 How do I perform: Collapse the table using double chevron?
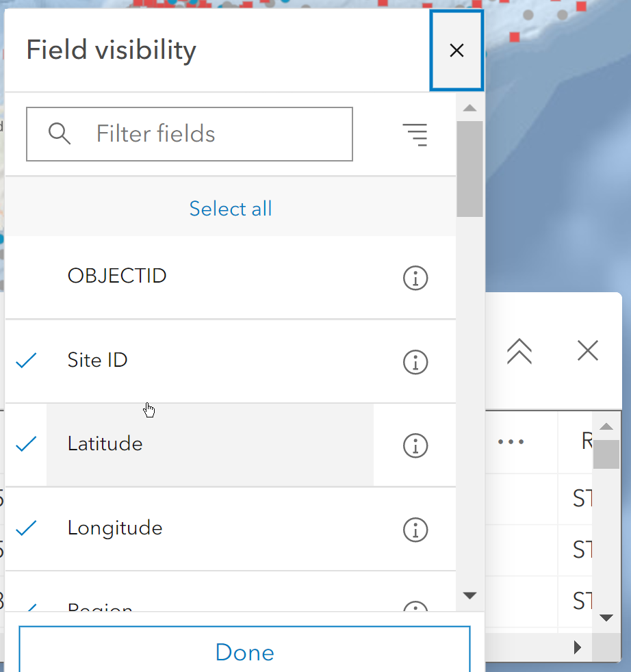[519, 351]
